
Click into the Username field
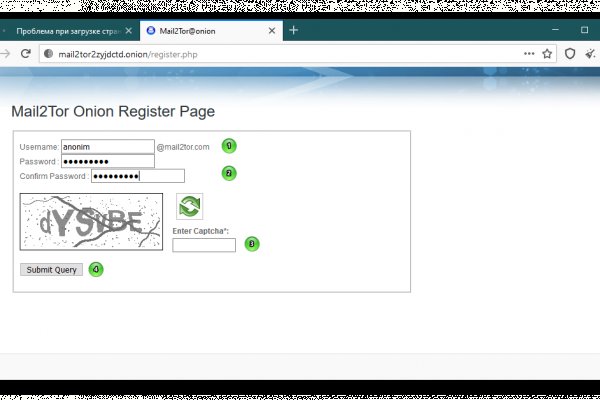click(x=108, y=147)
